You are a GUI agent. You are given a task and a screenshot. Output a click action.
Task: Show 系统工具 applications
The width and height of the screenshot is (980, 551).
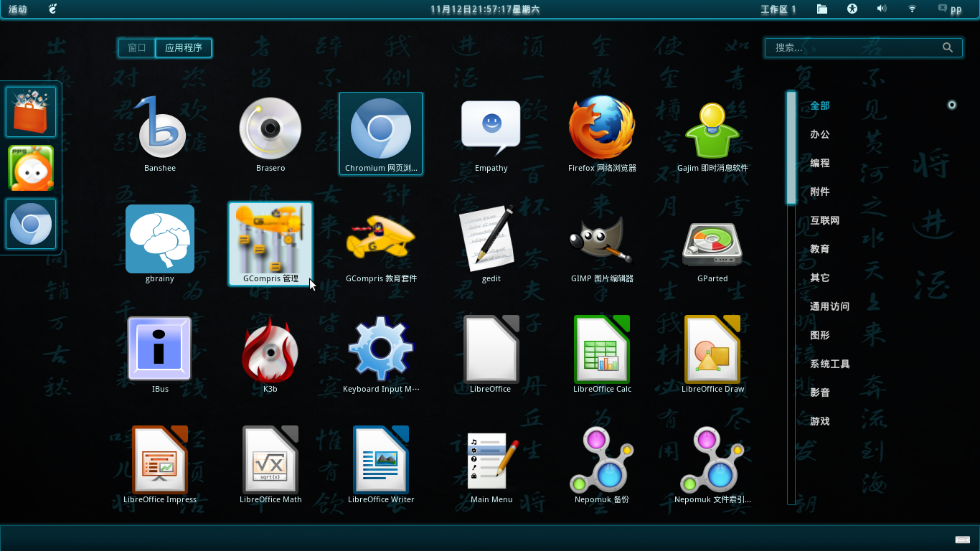[830, 364]
